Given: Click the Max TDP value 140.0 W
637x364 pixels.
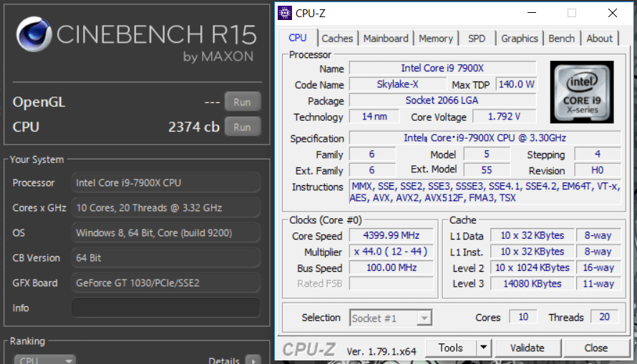Looking at the screenshot, I should tap(516, 84).
